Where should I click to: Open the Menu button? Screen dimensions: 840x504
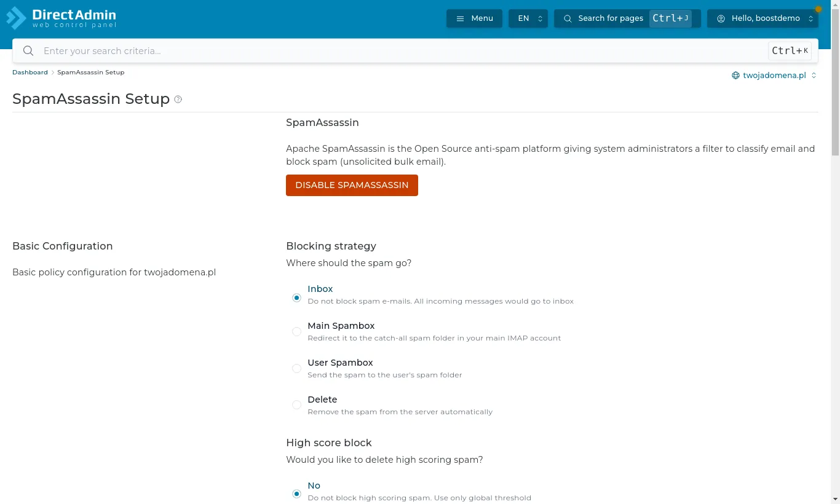[474, 18]
